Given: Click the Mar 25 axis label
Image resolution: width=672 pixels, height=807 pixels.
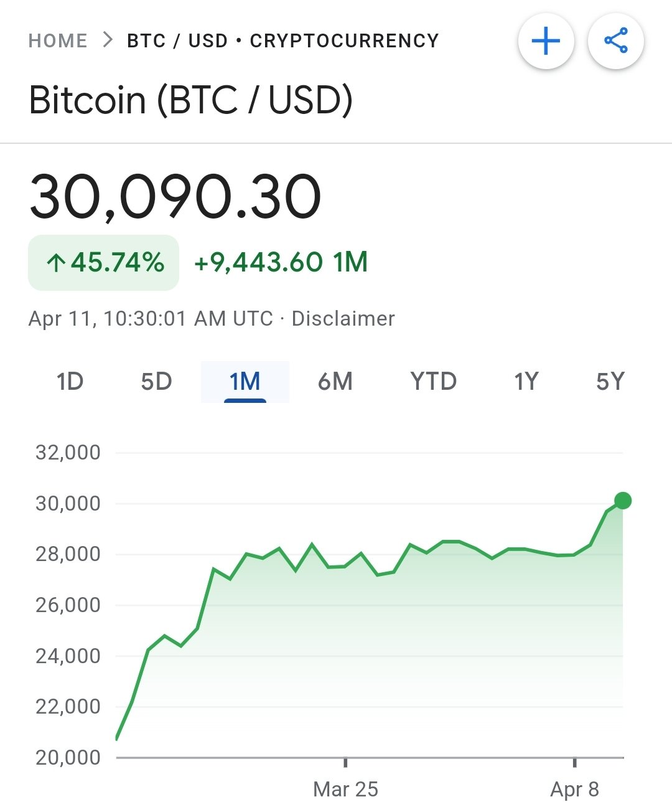Looking at the screenshot, I should (x=345, y=790).
